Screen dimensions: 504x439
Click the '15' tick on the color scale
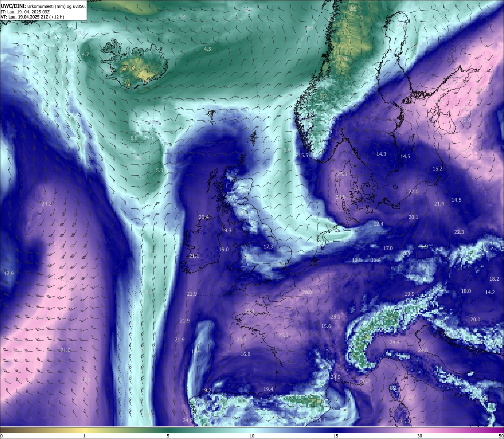tap(336, 435)
